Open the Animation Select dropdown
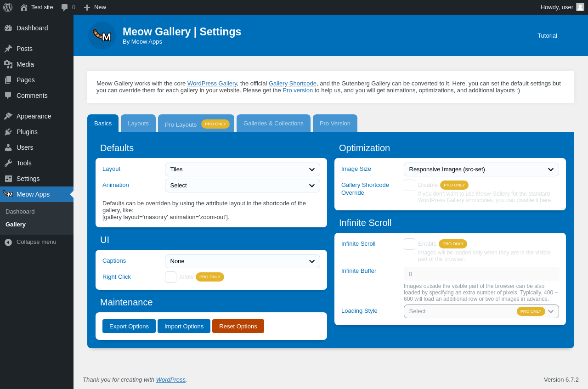 point(243,186)
